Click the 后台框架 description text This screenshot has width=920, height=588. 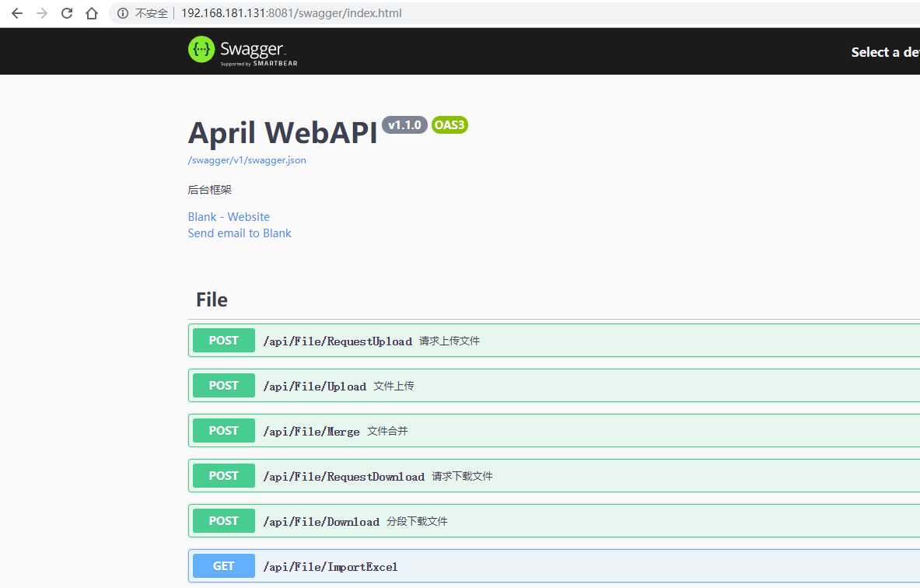coord(209,190)
